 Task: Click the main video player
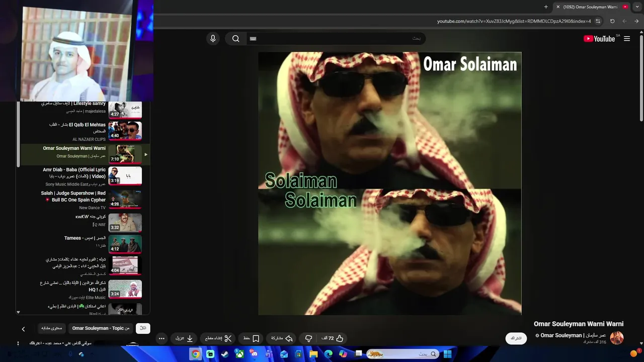[390, 184]
